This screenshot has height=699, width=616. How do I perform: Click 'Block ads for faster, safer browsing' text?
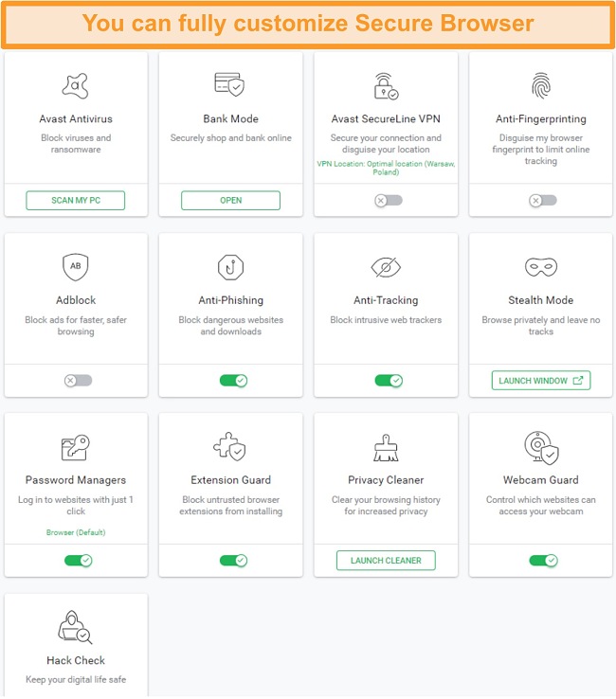coord(76,326)
